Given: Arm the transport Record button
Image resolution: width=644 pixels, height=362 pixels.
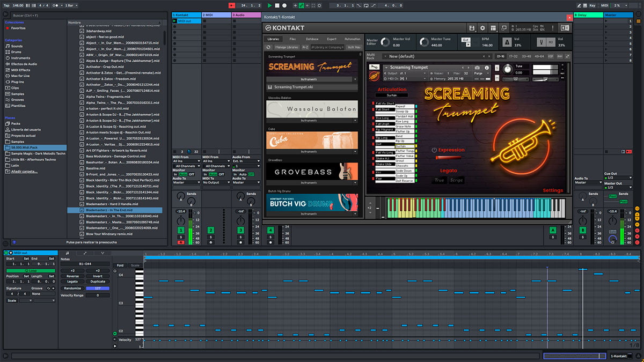Looking at the screenshot, I should click(x=284, y=5).
